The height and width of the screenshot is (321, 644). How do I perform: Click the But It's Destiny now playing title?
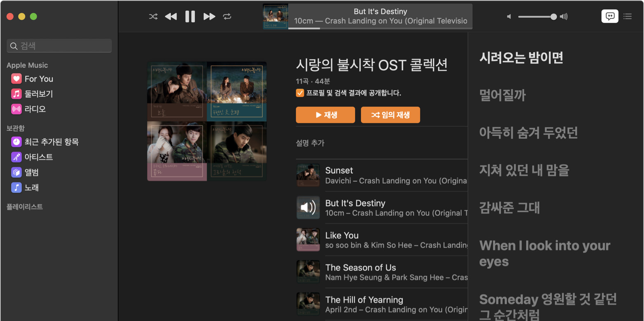(x=380, y=12)
